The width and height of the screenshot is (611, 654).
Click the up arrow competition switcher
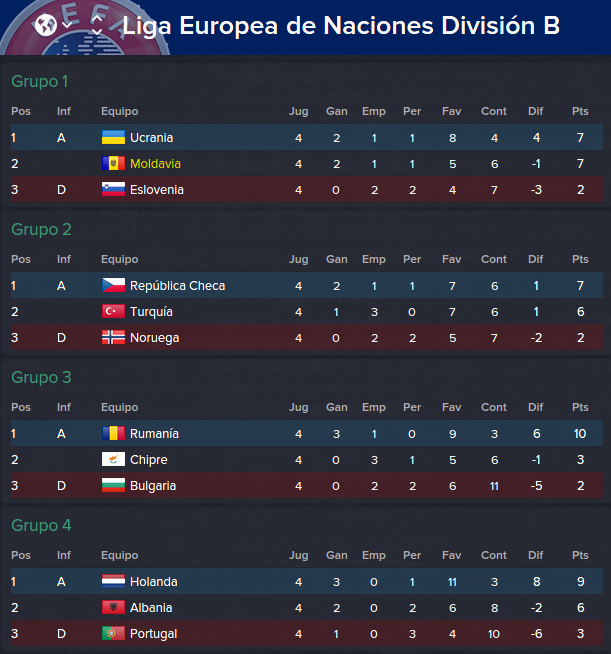tap(97, 18)
